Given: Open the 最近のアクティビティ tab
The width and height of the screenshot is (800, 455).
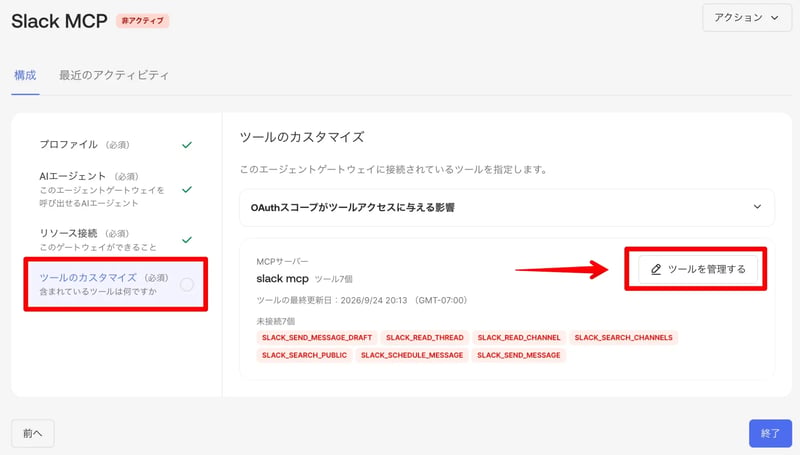Looking at the screenshot, I should click(114, 75).
